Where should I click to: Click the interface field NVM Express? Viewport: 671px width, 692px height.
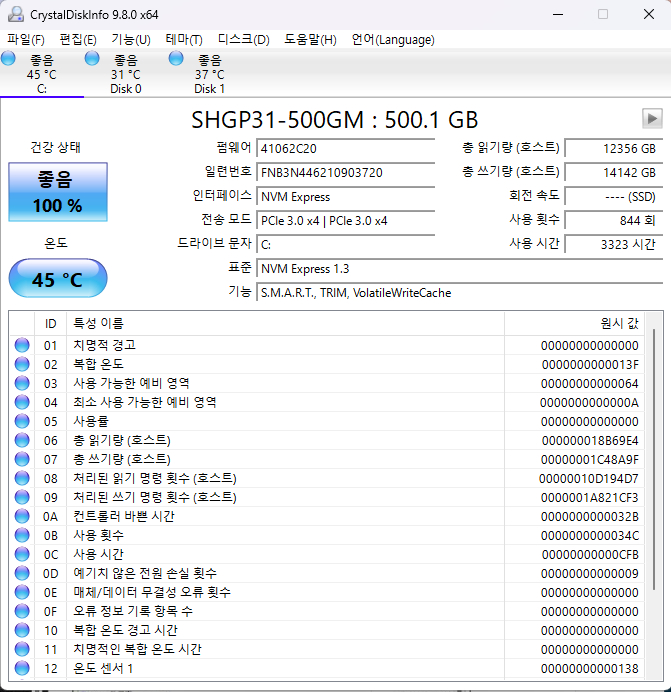[x=346, y=196]
